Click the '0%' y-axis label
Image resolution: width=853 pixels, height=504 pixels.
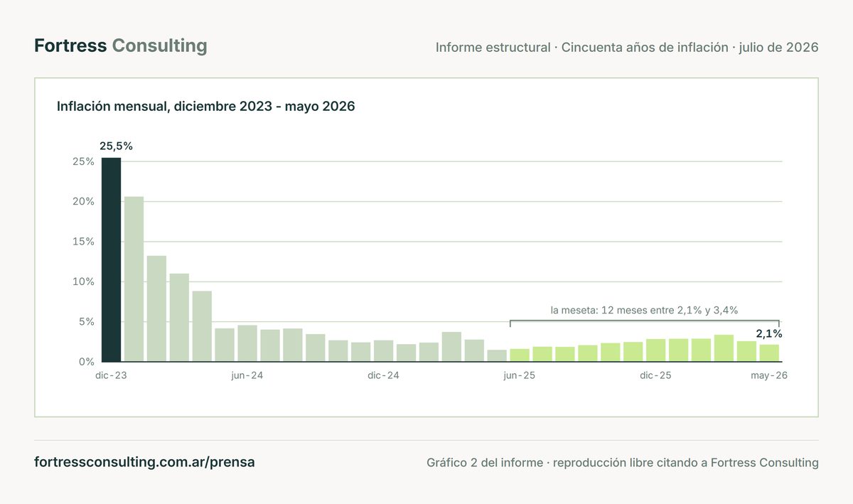coord(87,362)
